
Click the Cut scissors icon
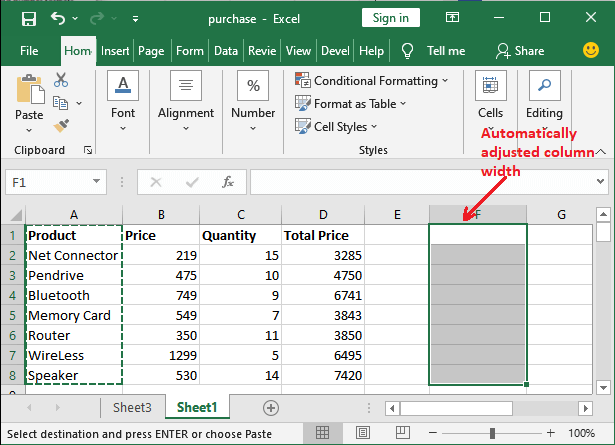61,80
